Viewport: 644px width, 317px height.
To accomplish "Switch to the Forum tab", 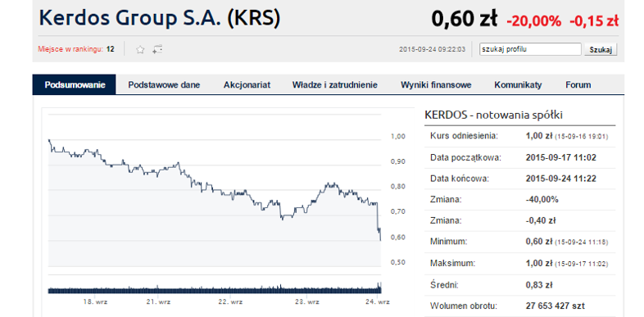I will tap(578, 85).
